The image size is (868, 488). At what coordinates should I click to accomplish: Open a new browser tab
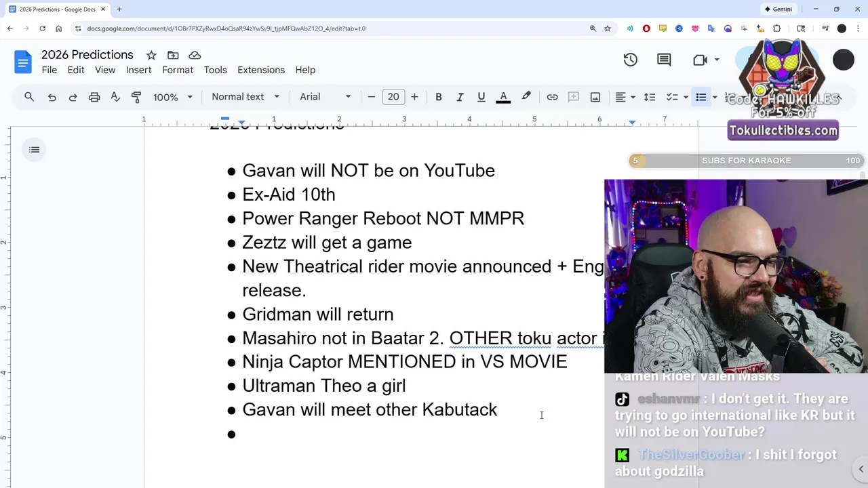[x=119, y=9]
